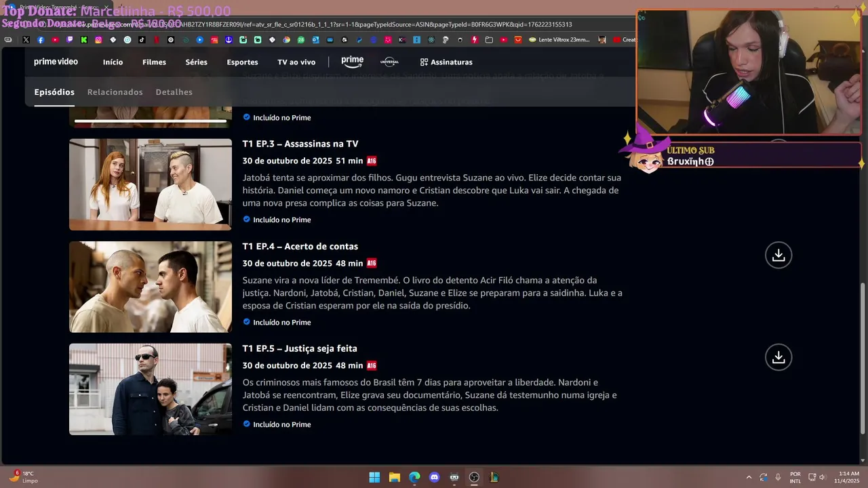Open the X (Twitter) bookmark

(x=26, y=40)
